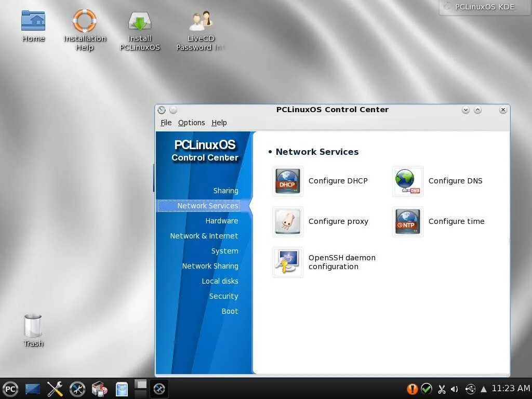
Task: Select the Network Sharing category
Action: tap(210, 266)
